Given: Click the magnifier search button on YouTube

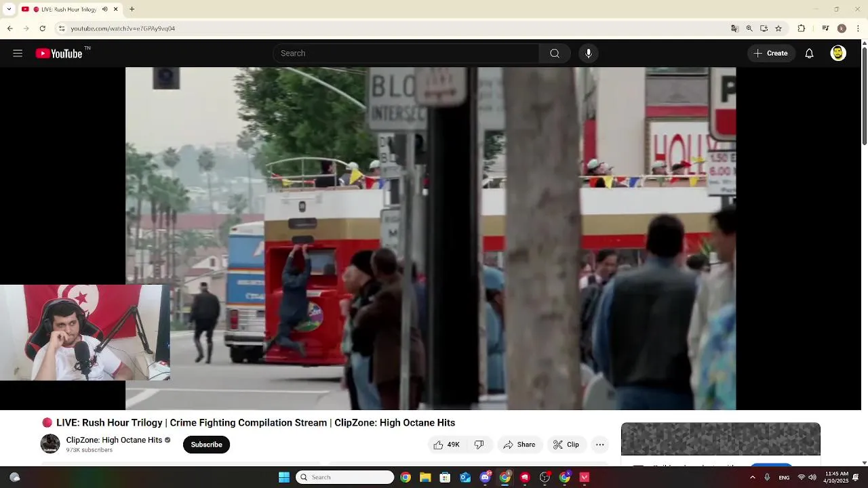Looking at the screenshot, I should 555,54.
